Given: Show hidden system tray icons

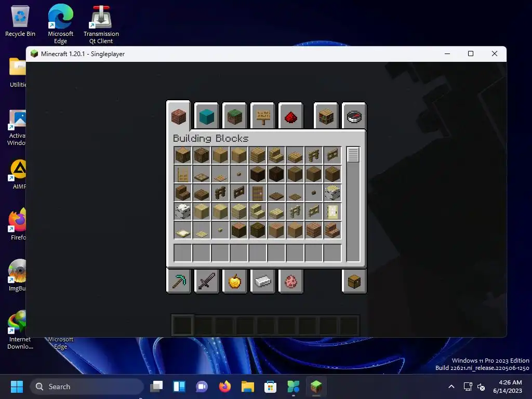Looking at the screenshot, I should pyautogui.click(x=451, y=387).
